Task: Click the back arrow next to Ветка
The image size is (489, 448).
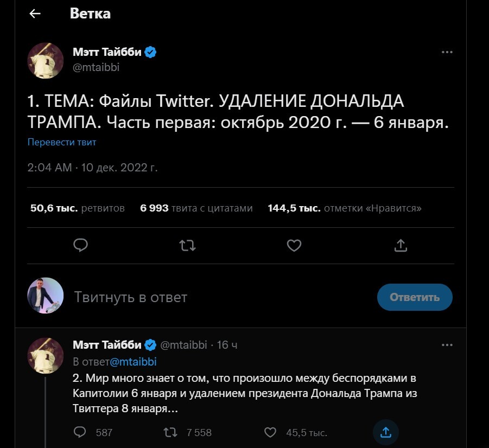Action: 35,14
